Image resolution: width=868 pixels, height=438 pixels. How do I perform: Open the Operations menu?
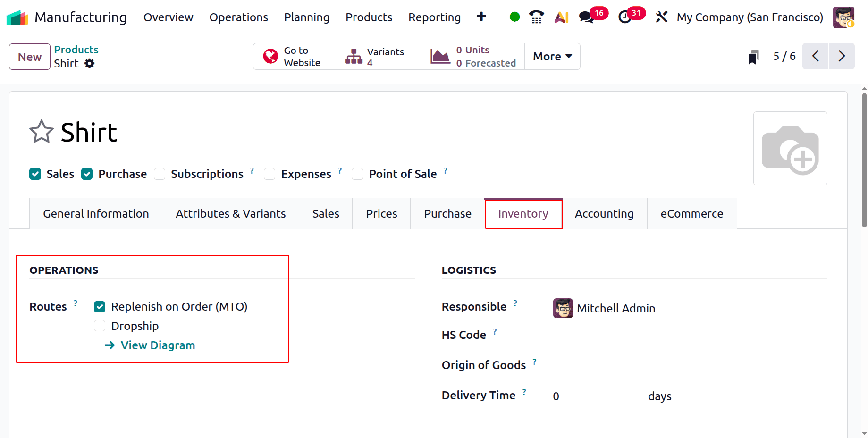(238, 17)
